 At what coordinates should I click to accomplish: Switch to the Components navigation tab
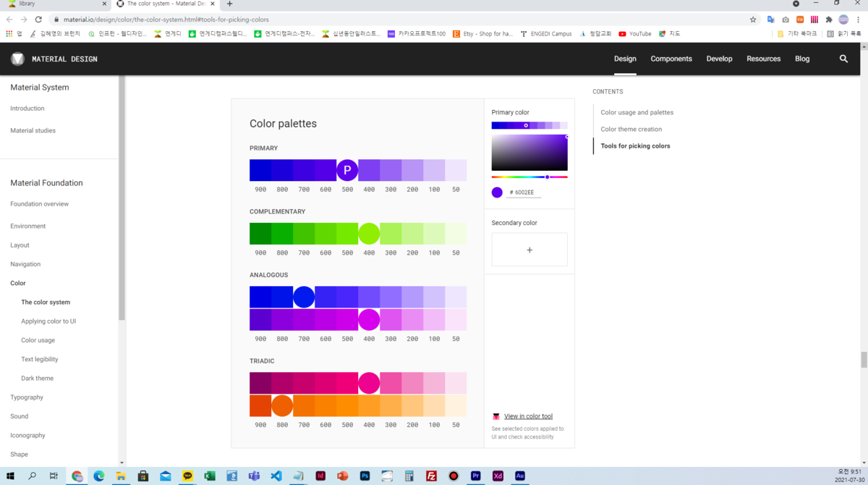click(671, 59)
